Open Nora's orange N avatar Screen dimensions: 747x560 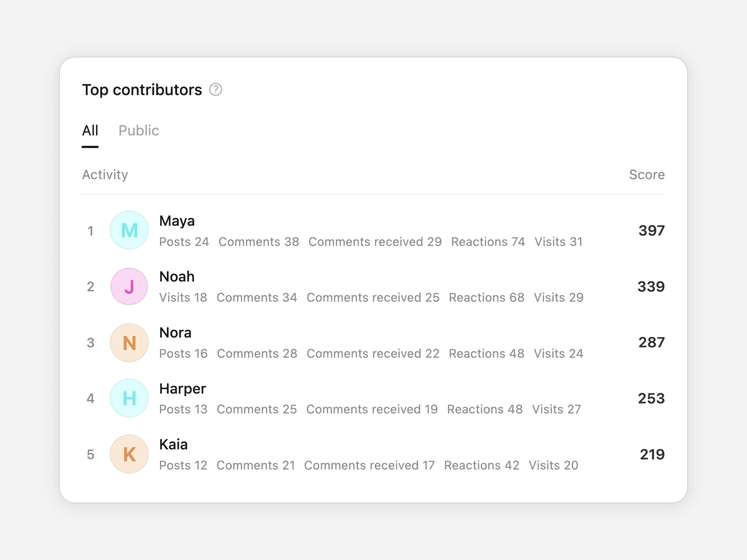[129, 343]
